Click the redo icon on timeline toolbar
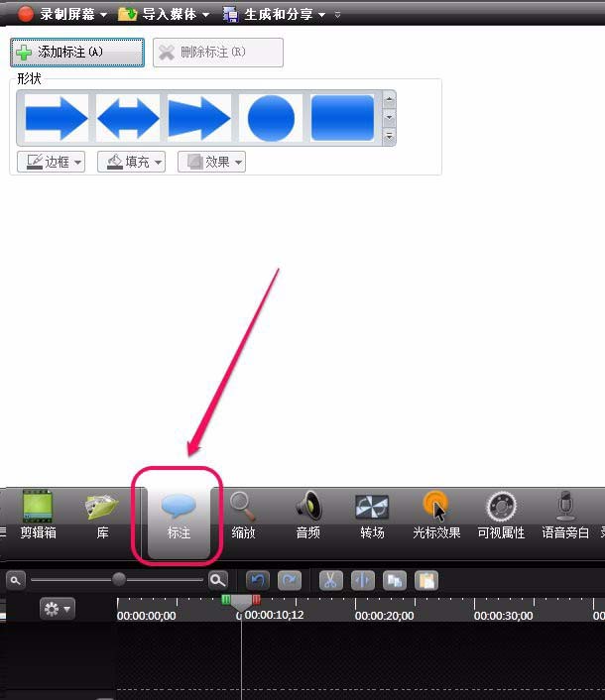The height and width of the screenshot is (700, 605). click(290, 581)
